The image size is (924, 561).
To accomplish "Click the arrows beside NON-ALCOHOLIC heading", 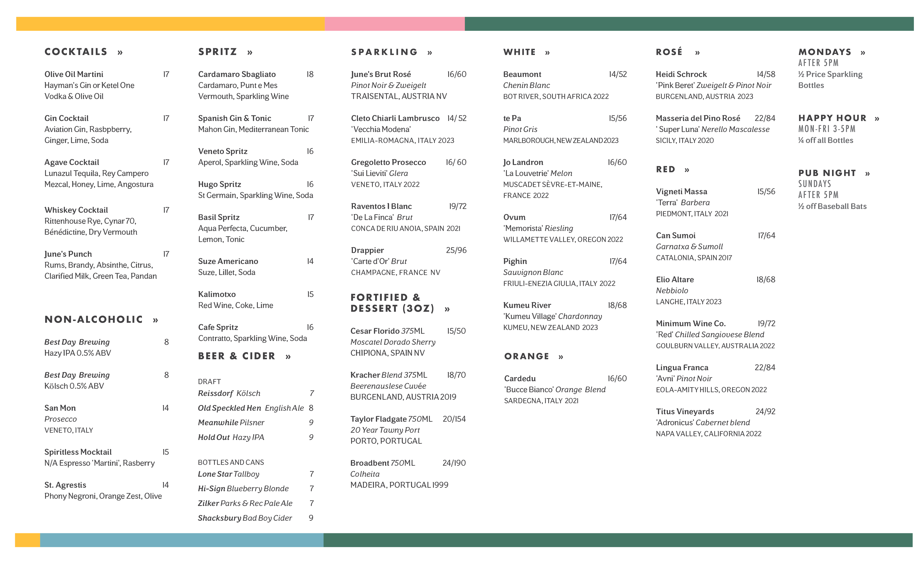I will click(155, 320).
